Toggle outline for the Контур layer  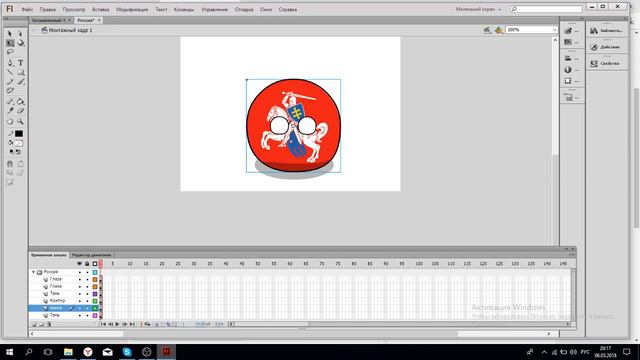[95, 301]
